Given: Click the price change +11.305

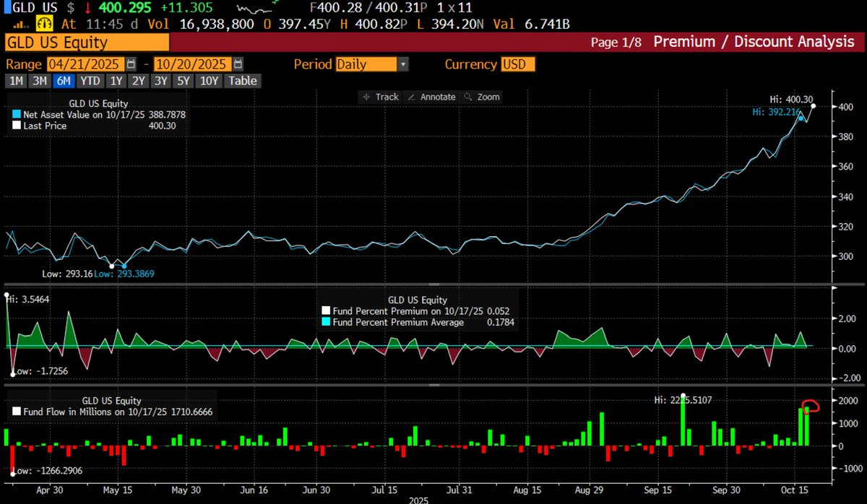Looking at the screenshot, I should (x=188, y=8).
